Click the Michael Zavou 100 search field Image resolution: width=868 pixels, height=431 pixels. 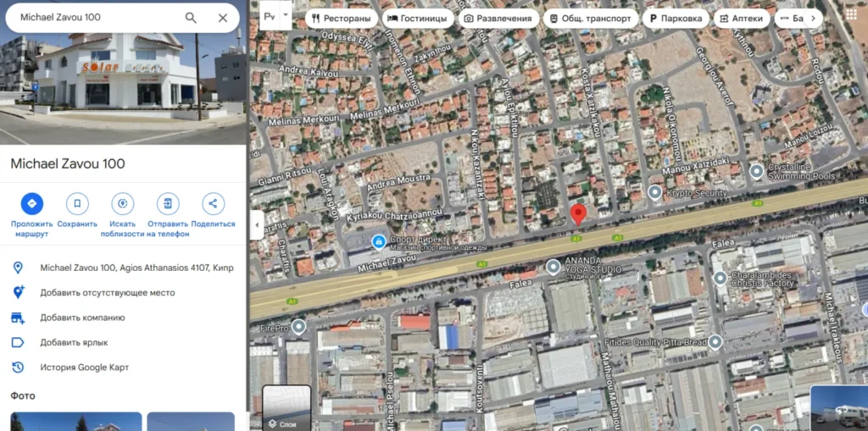click(100, 18)
